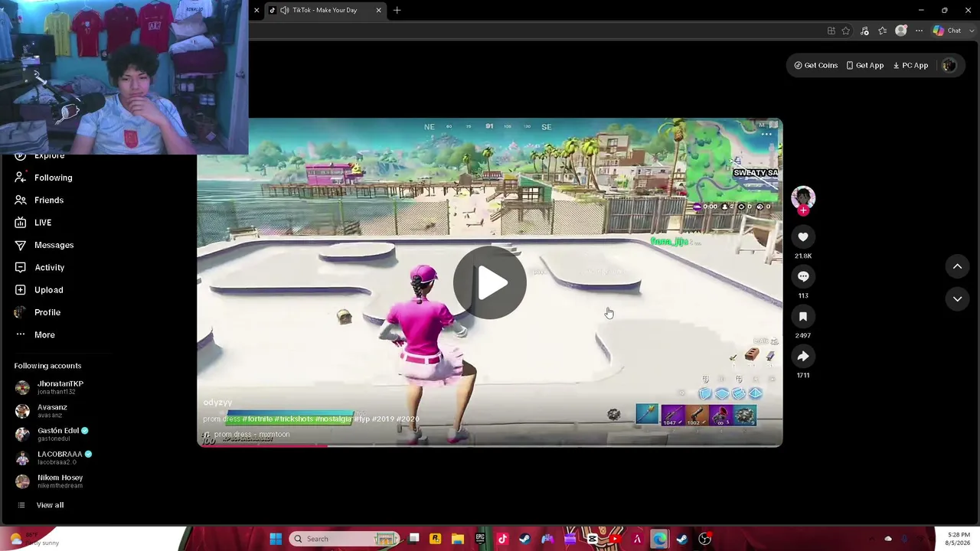Open YouTube from the taskbar
Image resolution: width=980 pixels, height=551 pixels.
pos(615,539)
